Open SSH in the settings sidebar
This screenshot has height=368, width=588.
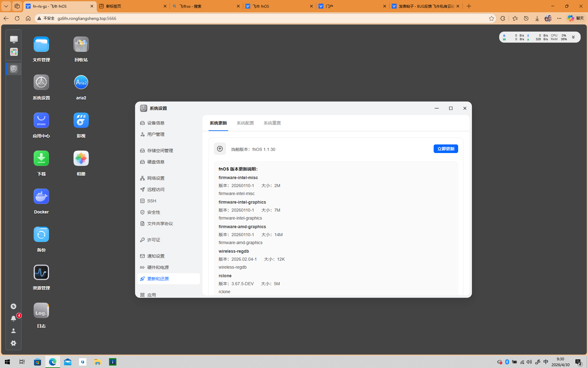tap(169, 201)
